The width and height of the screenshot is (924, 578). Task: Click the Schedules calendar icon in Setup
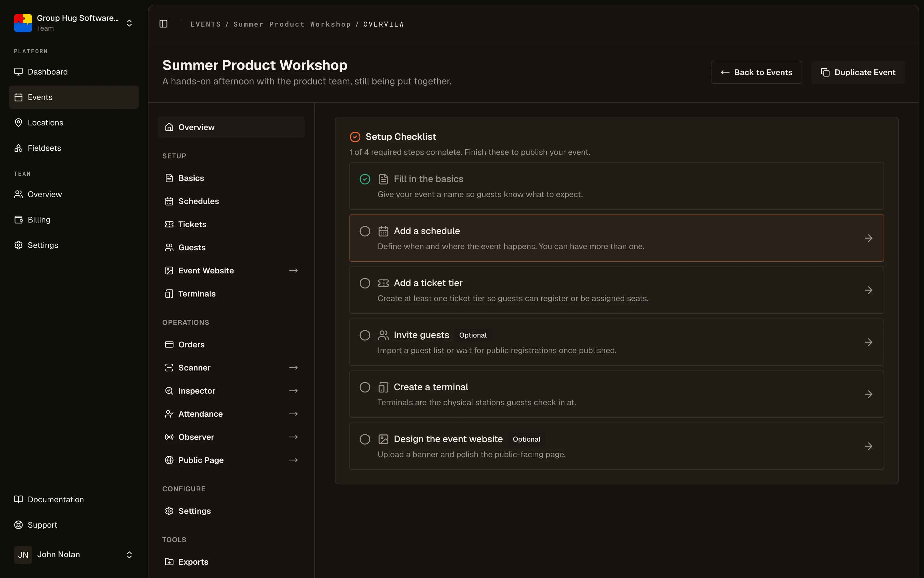pos(169,201)
